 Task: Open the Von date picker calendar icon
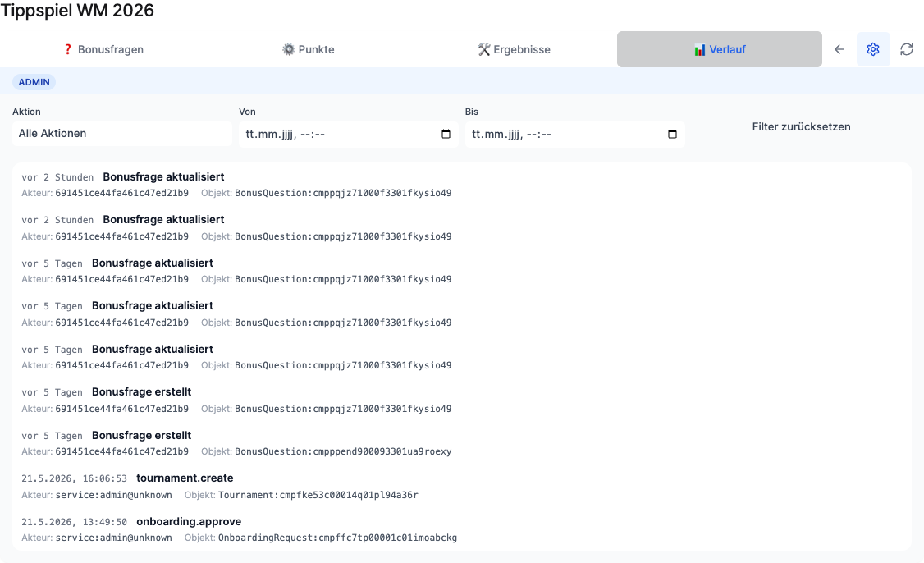[x=446, y=134]
